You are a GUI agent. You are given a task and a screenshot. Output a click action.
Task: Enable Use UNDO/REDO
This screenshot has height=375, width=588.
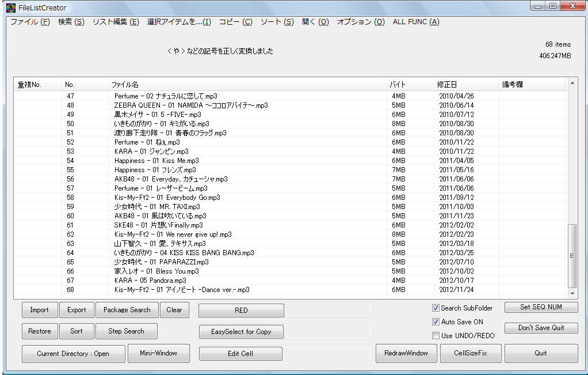click(x=436, y=335)
